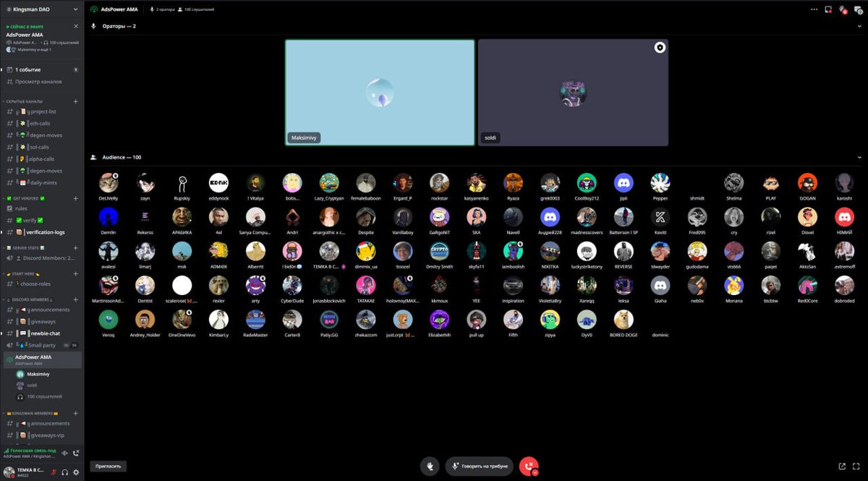The image size is (868, 481).
Task: Click audience member eddynock avatar
Action: (218, 182)
